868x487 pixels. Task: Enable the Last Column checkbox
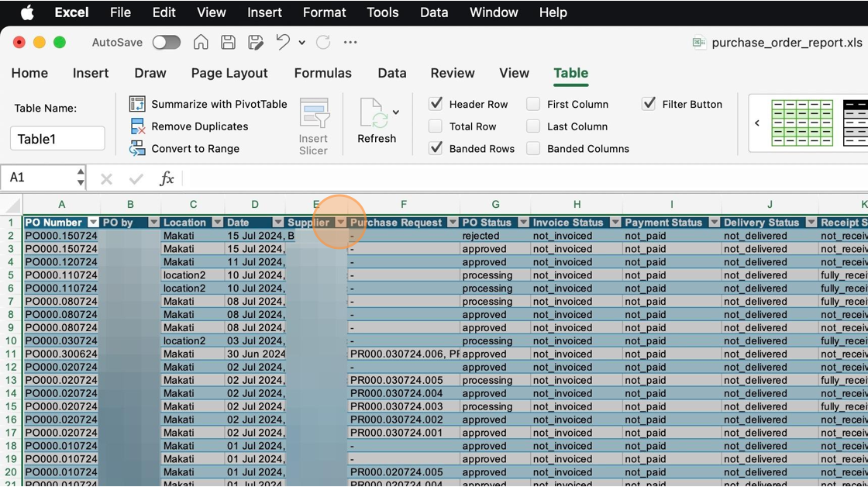coord(533,126)
